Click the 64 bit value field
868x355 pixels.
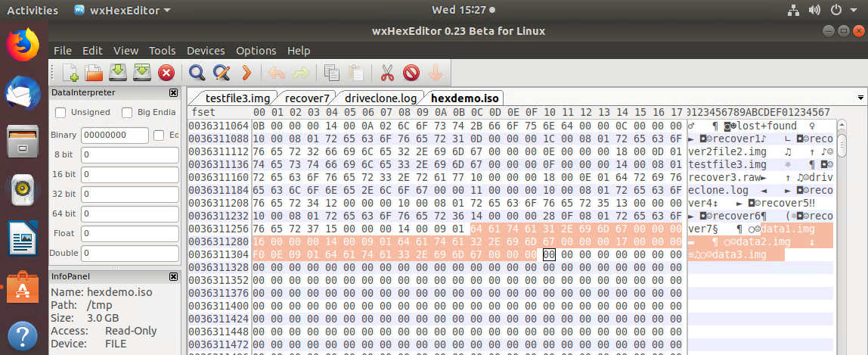[x=130, y=213]
